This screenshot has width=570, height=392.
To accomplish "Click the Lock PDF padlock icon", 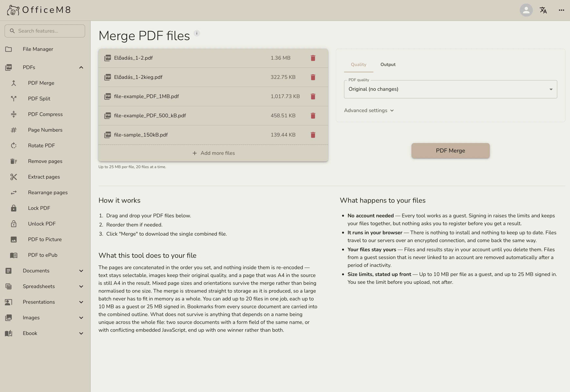I will pyautogui.click(x=14, y=208).
